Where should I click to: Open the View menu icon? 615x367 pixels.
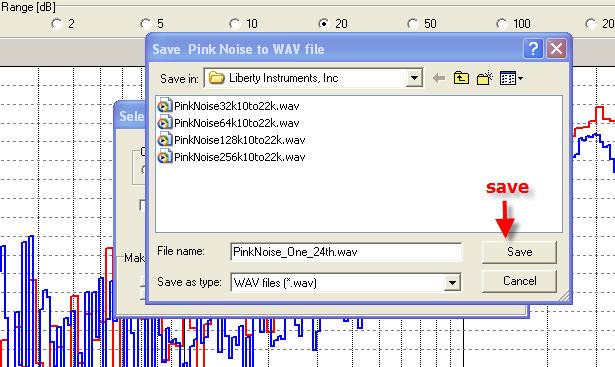511,78
